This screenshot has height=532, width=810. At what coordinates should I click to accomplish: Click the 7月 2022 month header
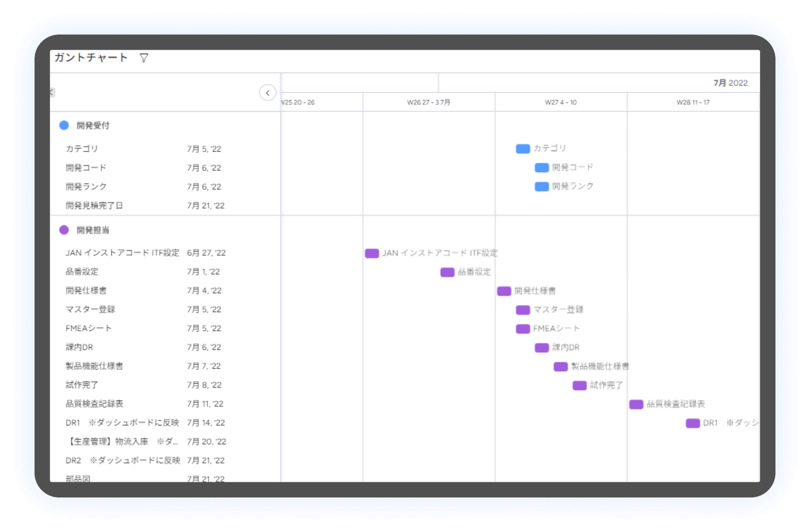pyautogui.click(x=730, y=83)
